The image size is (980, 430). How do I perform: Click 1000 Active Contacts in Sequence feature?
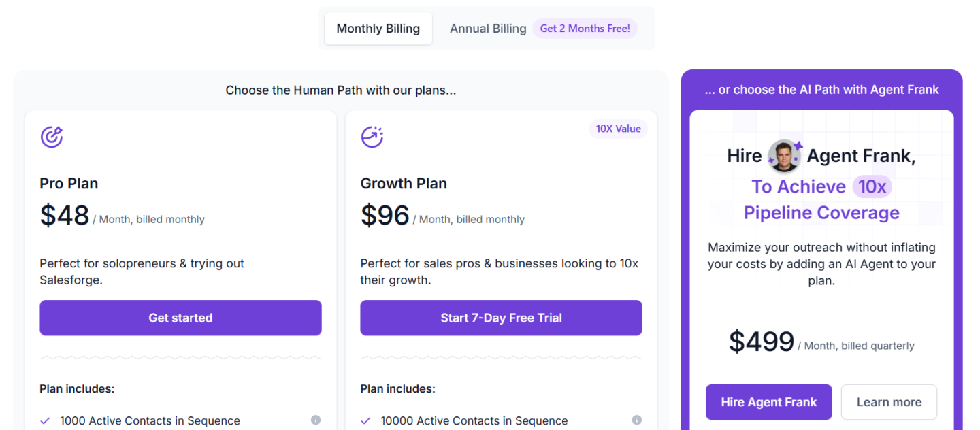click(150, 420)
